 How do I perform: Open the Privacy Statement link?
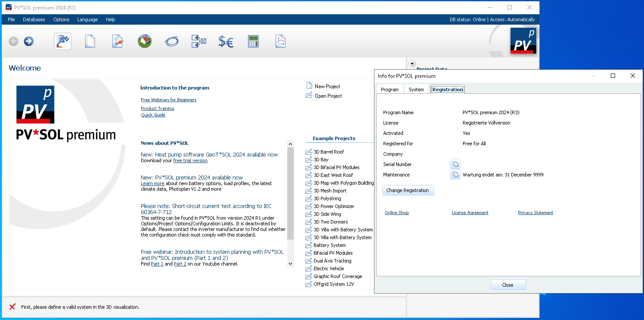(x=536, y=213)
